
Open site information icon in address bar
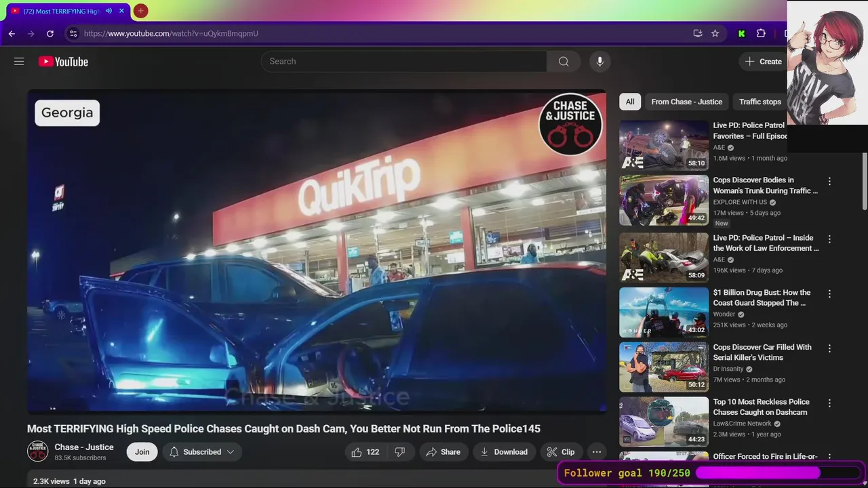click(x=73, y=33)
